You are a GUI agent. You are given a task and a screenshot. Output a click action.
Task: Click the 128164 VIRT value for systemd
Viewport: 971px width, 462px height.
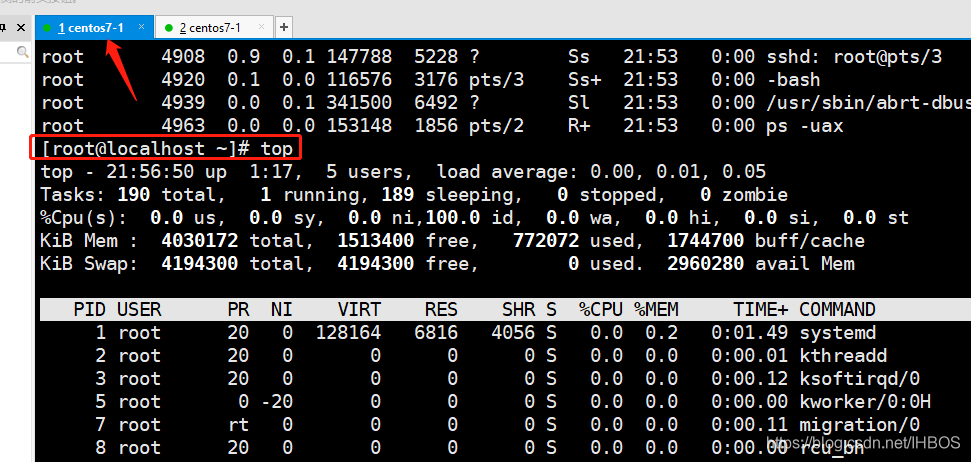click(348, 333)
